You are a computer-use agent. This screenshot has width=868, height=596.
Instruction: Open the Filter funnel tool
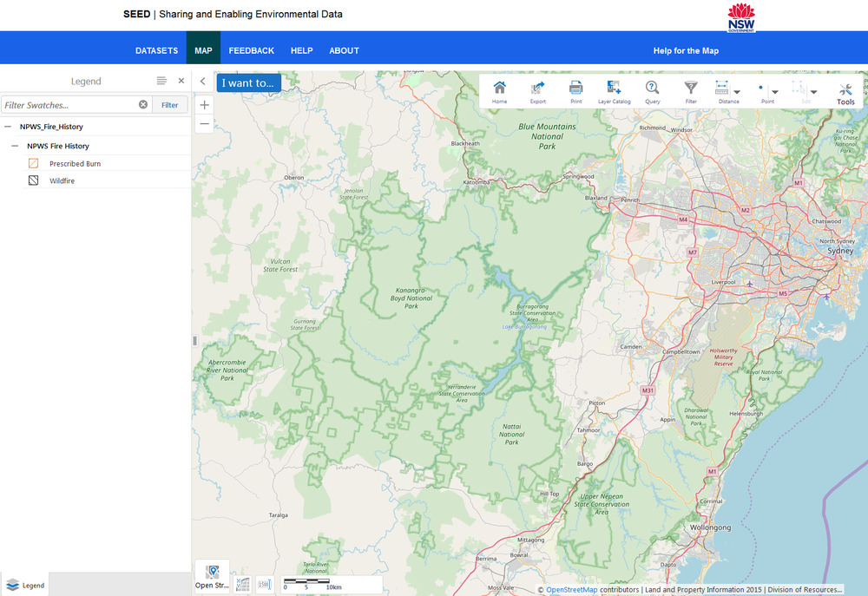point(690,91)
